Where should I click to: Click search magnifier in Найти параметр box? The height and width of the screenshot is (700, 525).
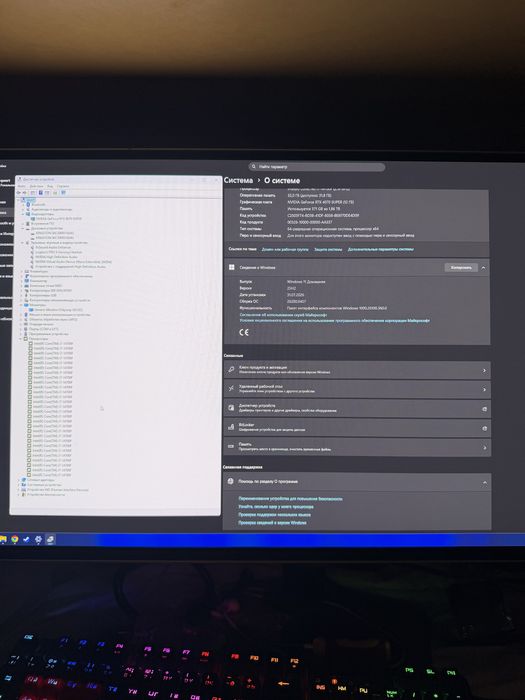pyautogui.click(x=254, y=167)
